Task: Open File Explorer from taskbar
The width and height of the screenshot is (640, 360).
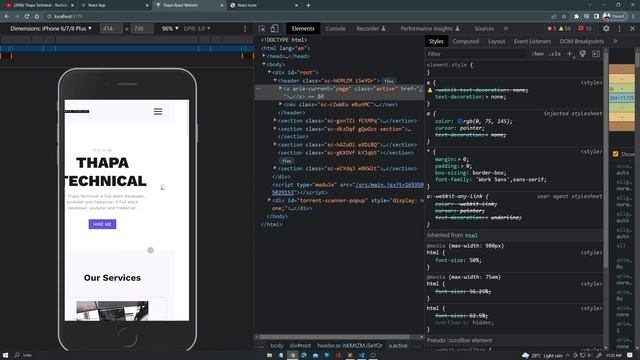Action: [269, 355]
